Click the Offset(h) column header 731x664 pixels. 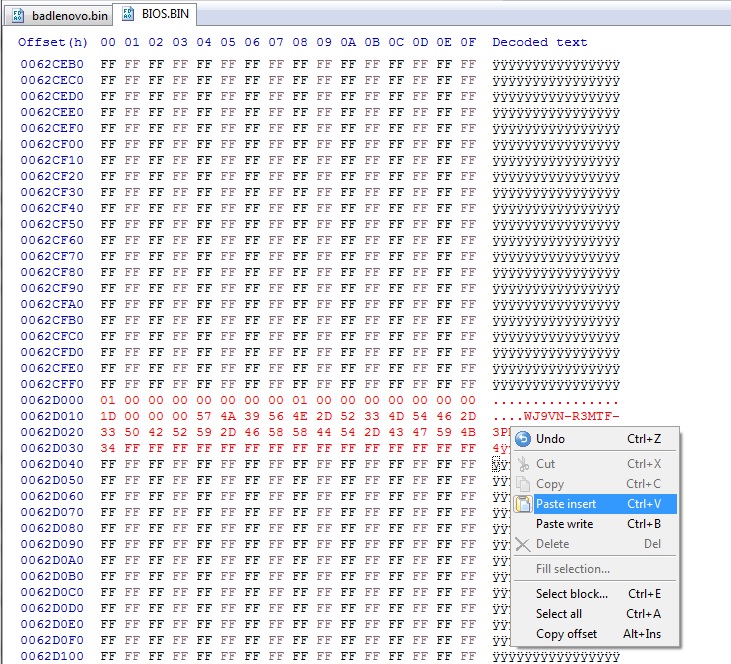[x=53, y=42]
